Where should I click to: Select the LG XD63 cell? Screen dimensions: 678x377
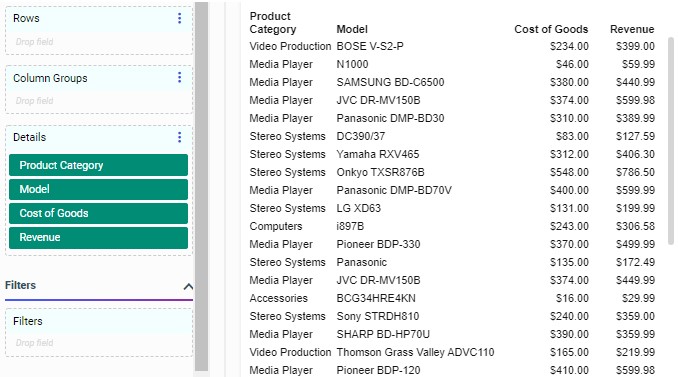(x=359, y=208)
